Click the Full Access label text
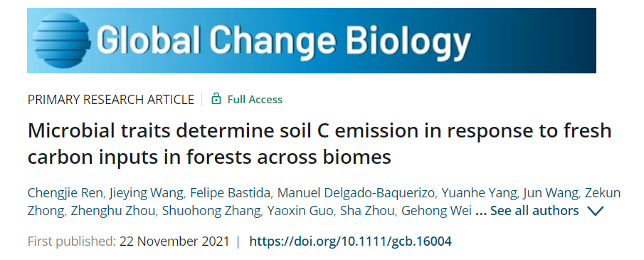The width and height of the screenshot is (644, 260). 255,100
